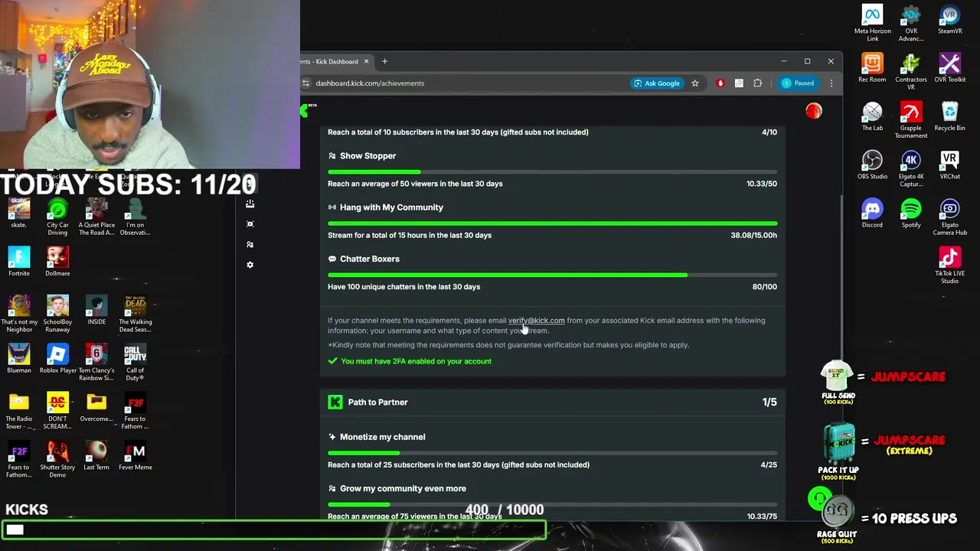This screenshot has height=551, width=980.
Task: Open Shutter Story Demo shortcut
Action: click(57, 458)
